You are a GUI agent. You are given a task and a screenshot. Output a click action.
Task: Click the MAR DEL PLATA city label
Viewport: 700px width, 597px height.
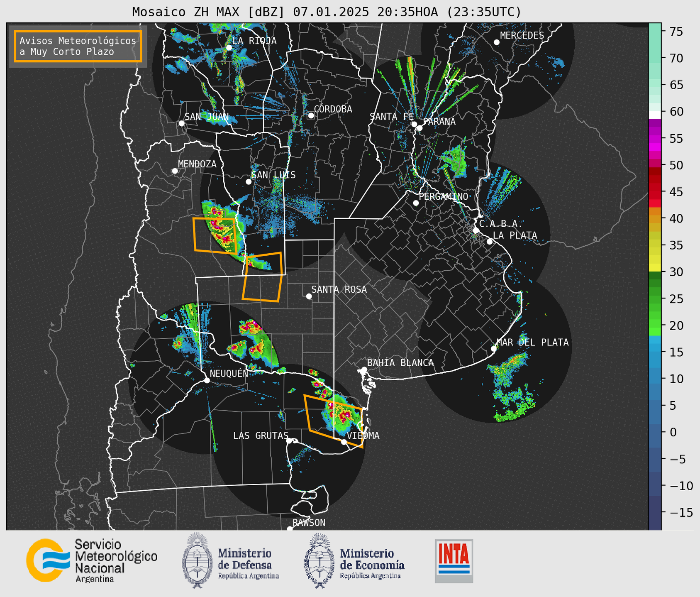tap(532, 342)
